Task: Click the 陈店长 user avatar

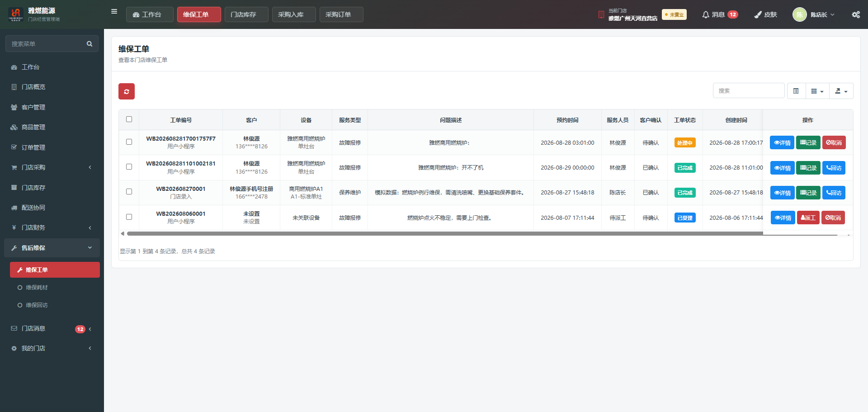Action: [x=799, y=14]
